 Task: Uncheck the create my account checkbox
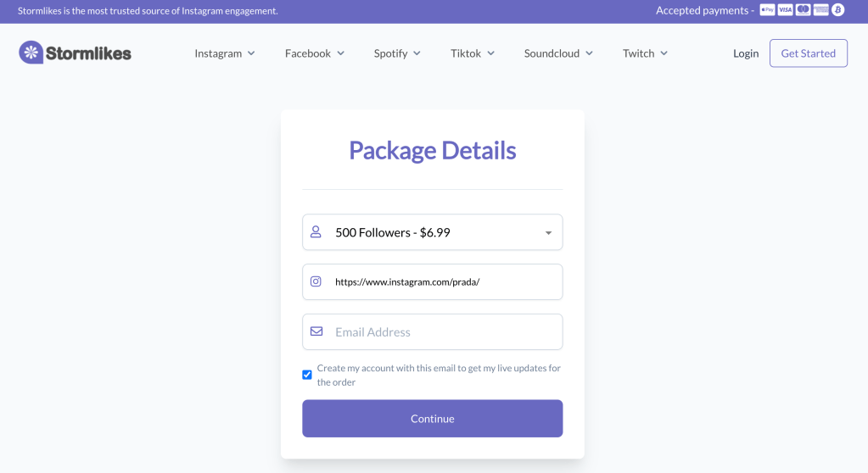pyautogui.click(x=307, y=375)
